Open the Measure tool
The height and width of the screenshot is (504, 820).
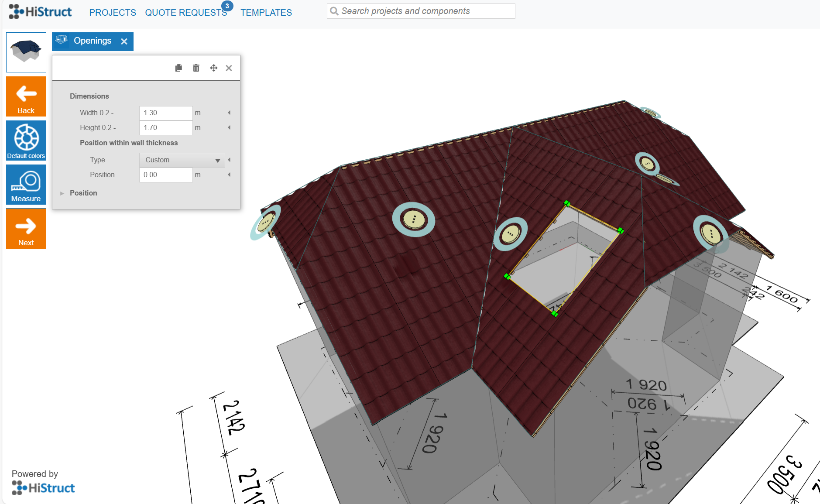[26, 185]
